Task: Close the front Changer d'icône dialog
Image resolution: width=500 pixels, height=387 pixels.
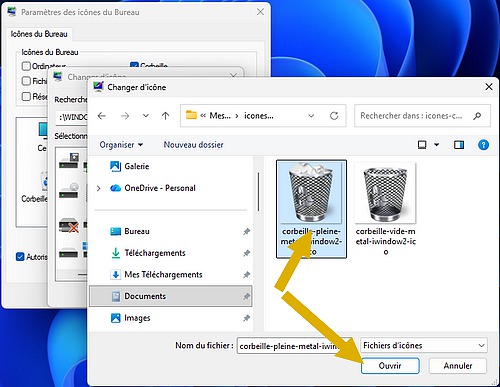Action: point(489,87)
